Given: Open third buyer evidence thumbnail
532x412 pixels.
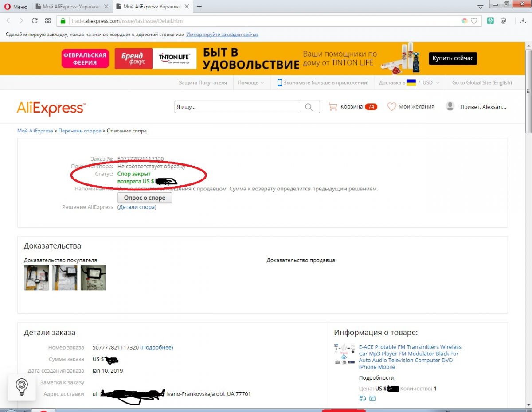Looking at the screenshot, I should (93, 278).
